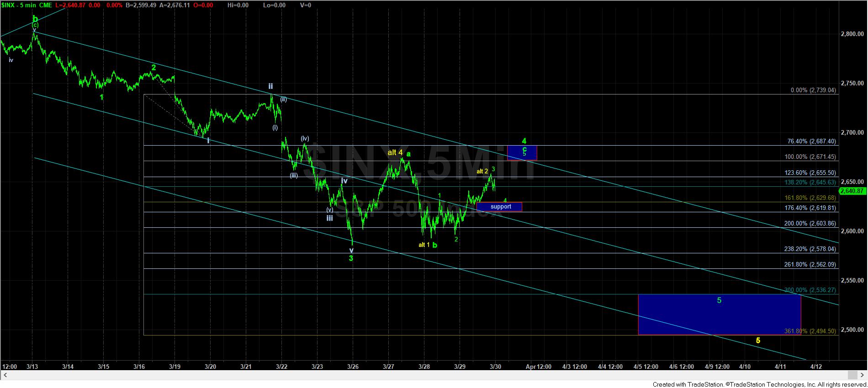Click the green '2' label near 3/16
The height and width of the screenshot is (388, 868).
tap(154, 67)
